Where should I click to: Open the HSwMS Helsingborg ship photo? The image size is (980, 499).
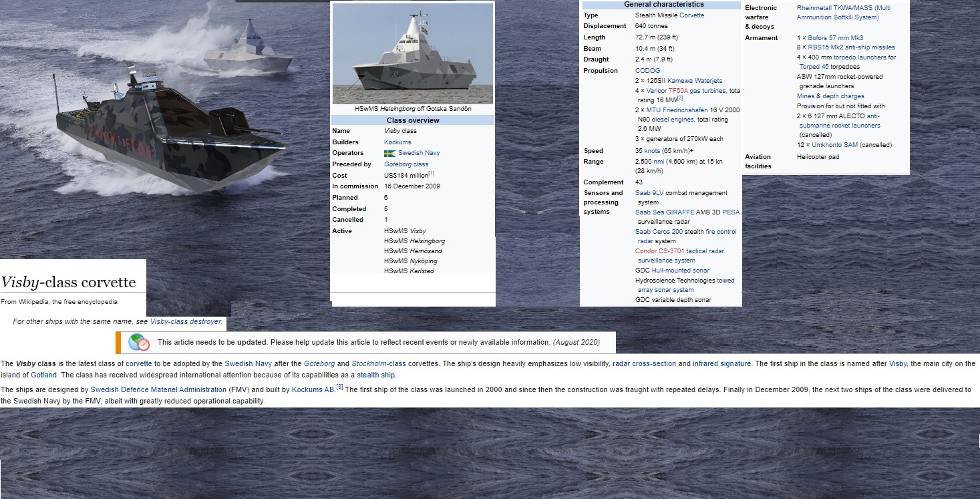[412, 53]
